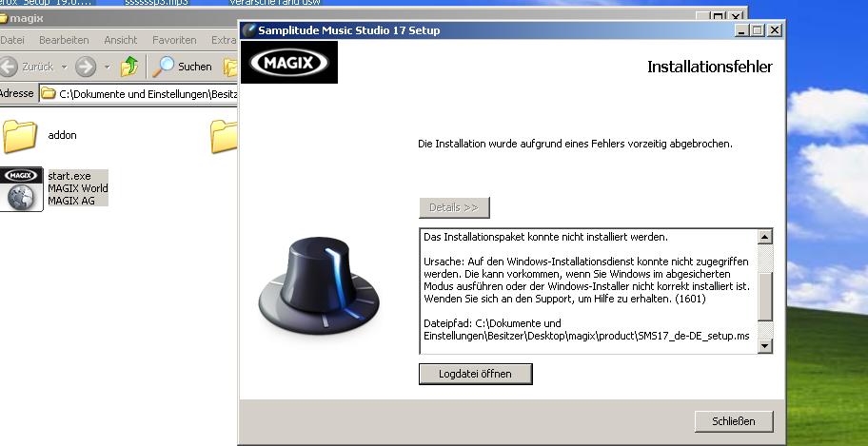The width and height of the screenshot is (868, 446).
Task: Click the Ordner folders toolbar icon
Action: [230, 67]
